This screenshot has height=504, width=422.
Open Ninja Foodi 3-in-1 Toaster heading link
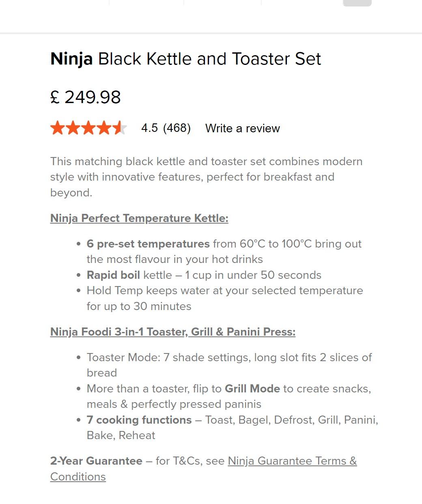click(x=172, y=332)
